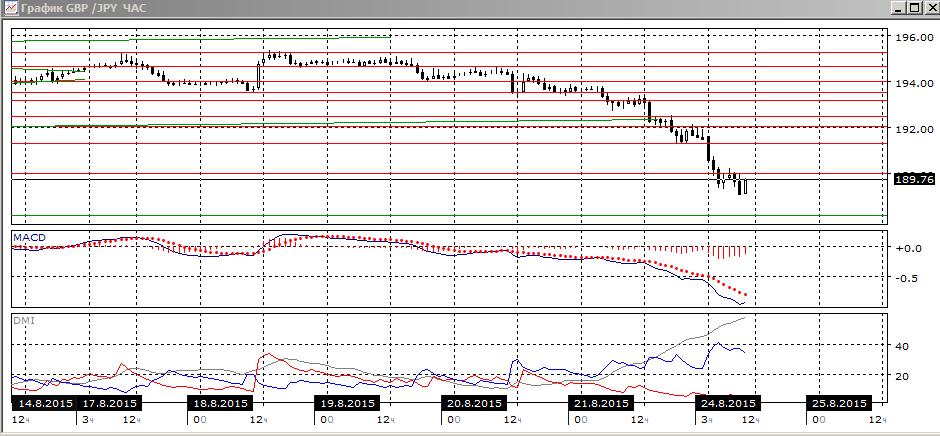Click the DMI scale value 40
940x436 pixels.
tap(902, 346)
